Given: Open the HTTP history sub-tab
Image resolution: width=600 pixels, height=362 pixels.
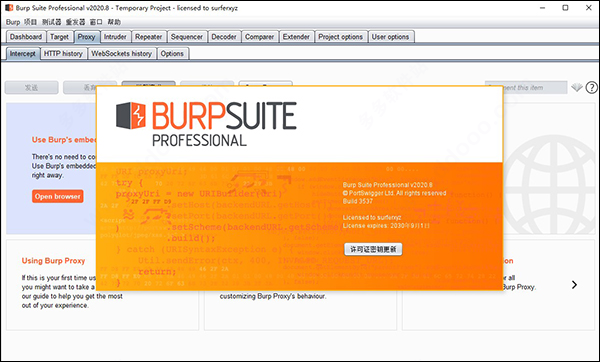Looking at the screenshot, I should point(63,54).
